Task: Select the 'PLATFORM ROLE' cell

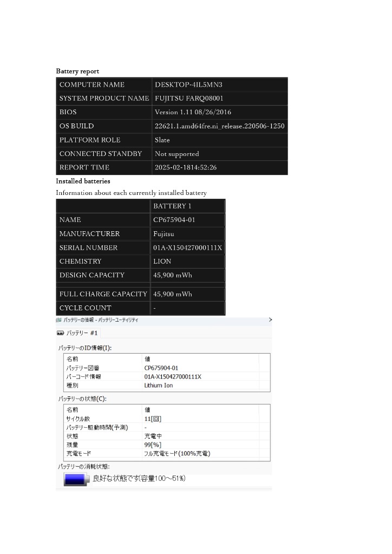Action: 104,140
